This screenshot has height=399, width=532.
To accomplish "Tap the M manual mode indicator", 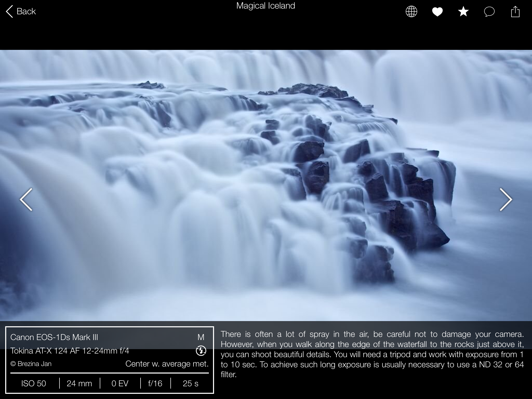I will [201, 337].
